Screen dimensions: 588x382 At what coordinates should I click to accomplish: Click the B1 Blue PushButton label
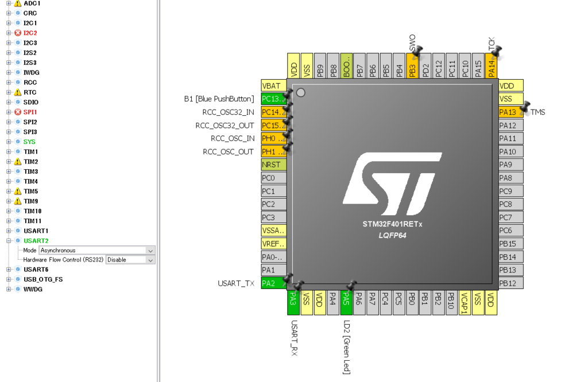point(219,99)
